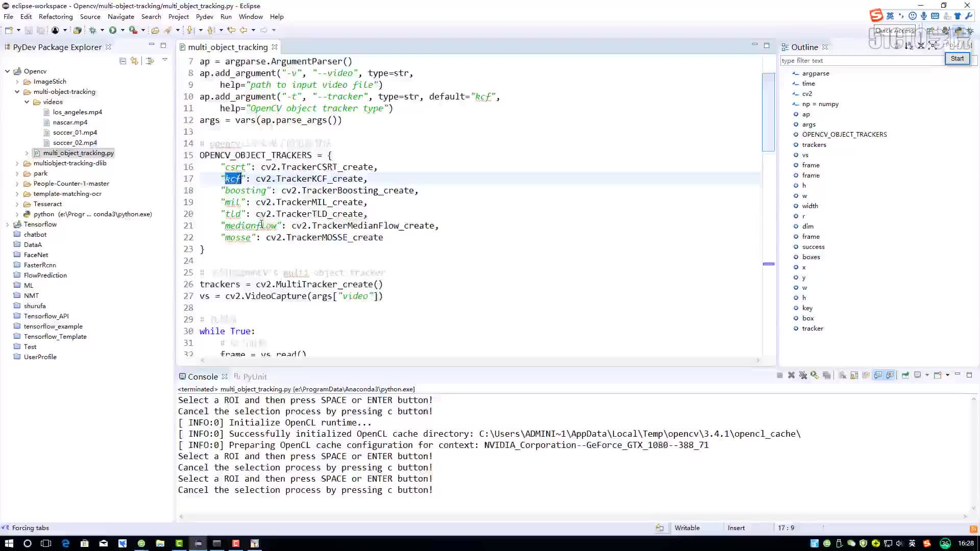This screenshot has width=980, height=551.
Task: Select the OPENCV_OBJECT_TRACKERS item in Outline
Action: tap(844, 135)
